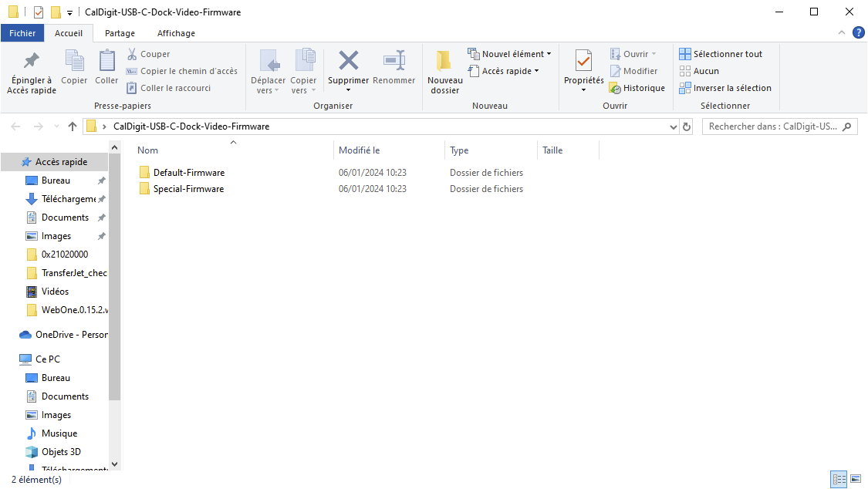Expand the Propriétés dropdown arrow
Screen dimensions: 868x489
click(x=583, y=90)
